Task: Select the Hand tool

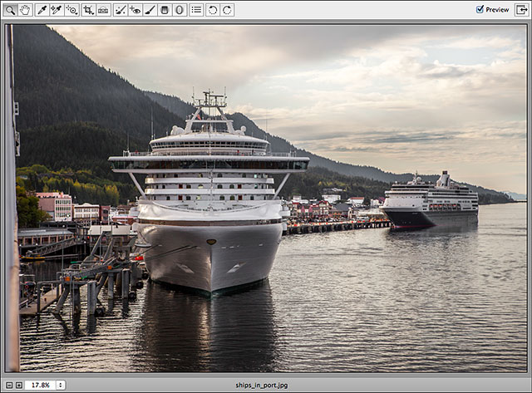Action: pyautogui.click(x=25, y=10)
